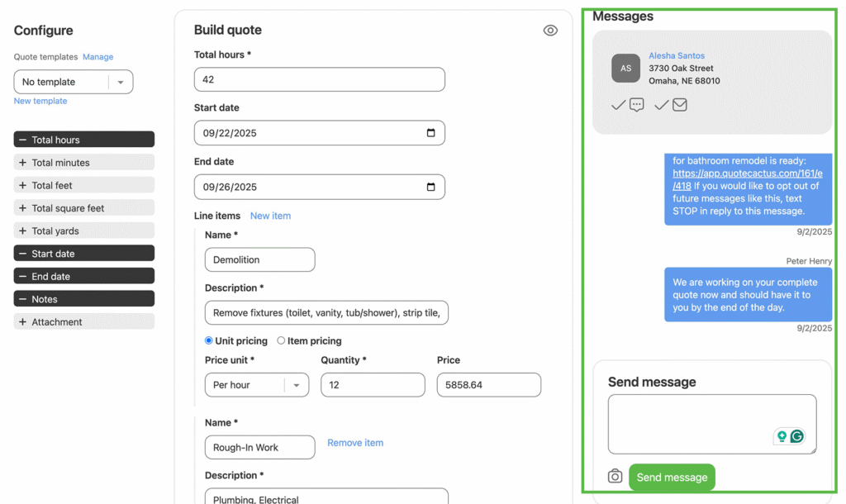Viewport: 846px width, 504px height.
Task: Add the Total square feet field
Action: click(83, 208)
